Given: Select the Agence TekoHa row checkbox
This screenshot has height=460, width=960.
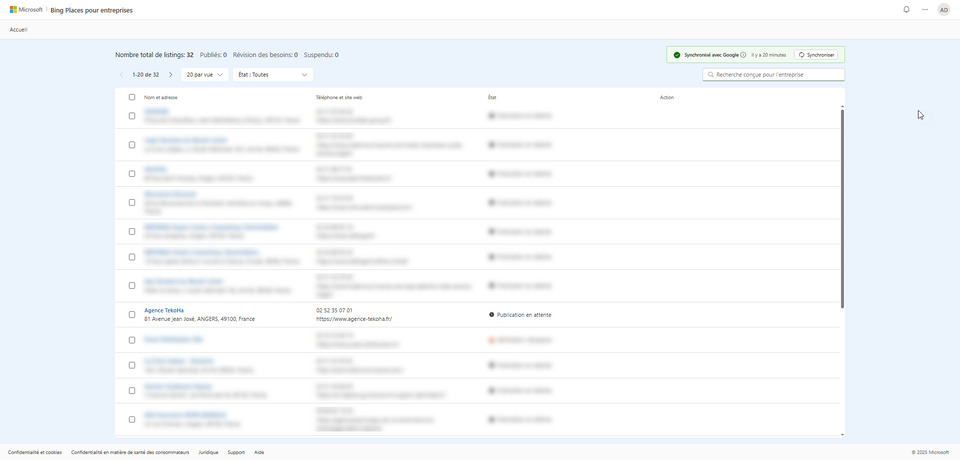Looking at the screenshot, I should [x=132, y=315].
